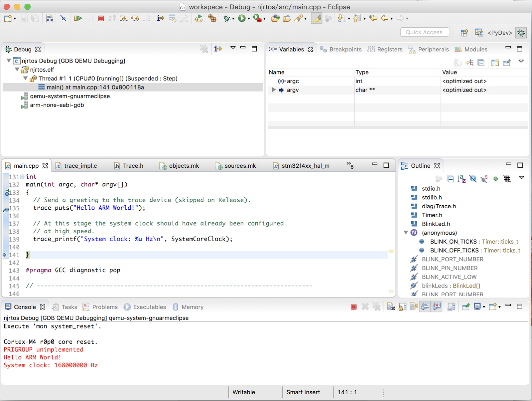Sort Outline entries alphabetically

click(x=462, y=179)
